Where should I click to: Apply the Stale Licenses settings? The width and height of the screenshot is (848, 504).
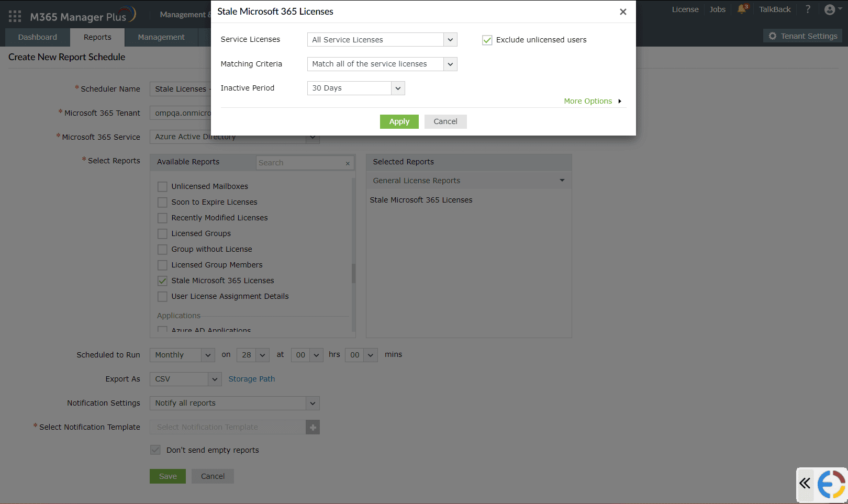tap(399, 121)
